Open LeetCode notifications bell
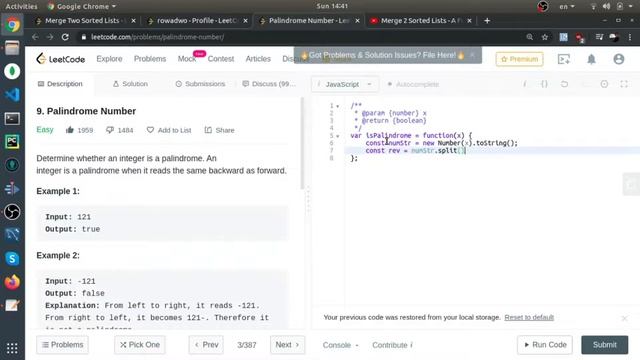 591,59
